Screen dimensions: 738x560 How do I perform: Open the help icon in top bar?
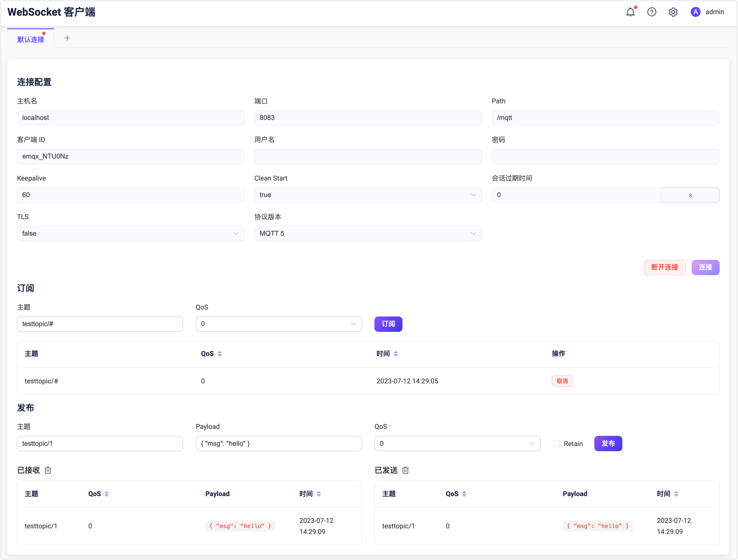click(652, 12)
